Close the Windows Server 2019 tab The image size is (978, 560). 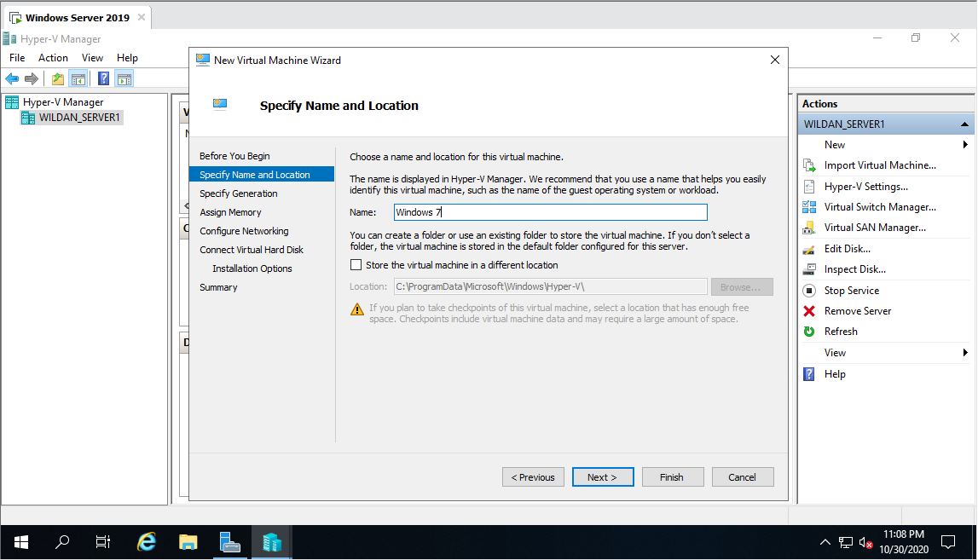[142, 17]
